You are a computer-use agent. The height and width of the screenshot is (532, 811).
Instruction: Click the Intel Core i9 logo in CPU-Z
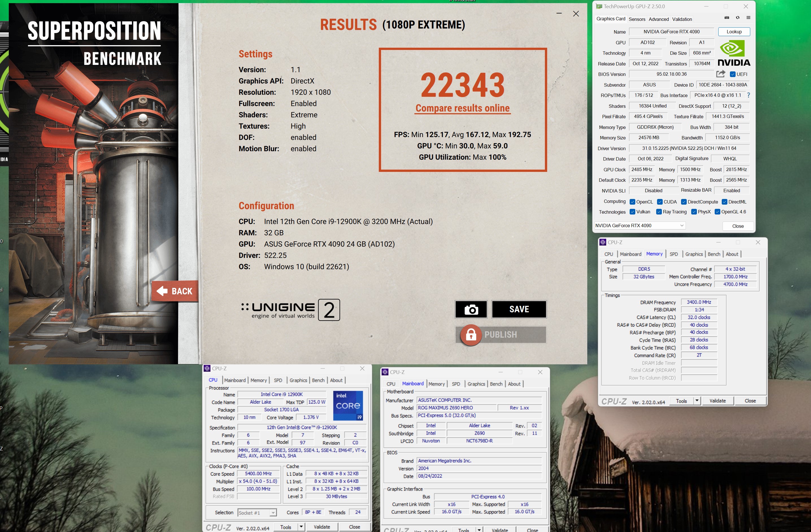pos(348,405)
